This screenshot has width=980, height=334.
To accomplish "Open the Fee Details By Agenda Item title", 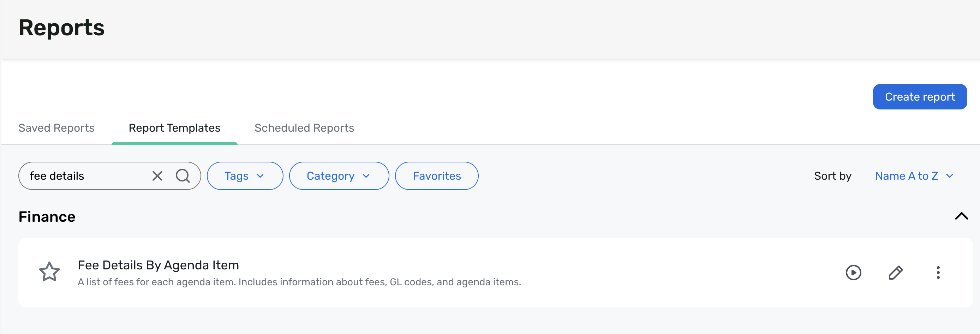I will point(158,265).
